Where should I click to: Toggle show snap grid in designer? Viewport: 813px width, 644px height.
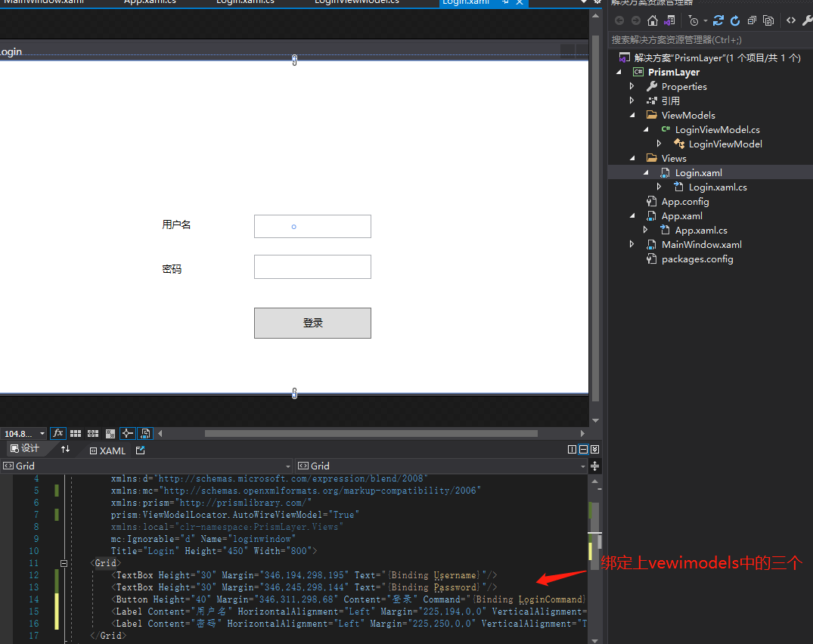pyautogui.click(x=76, y=433)
